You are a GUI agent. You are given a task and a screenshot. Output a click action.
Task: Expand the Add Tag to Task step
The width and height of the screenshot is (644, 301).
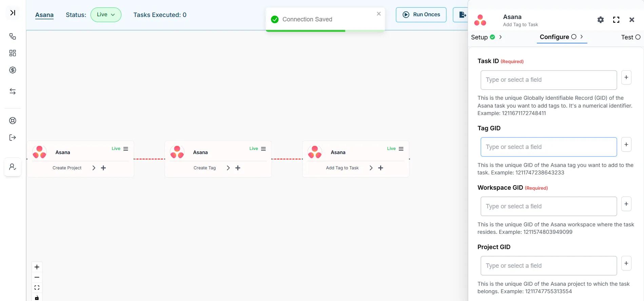(371, 168)
